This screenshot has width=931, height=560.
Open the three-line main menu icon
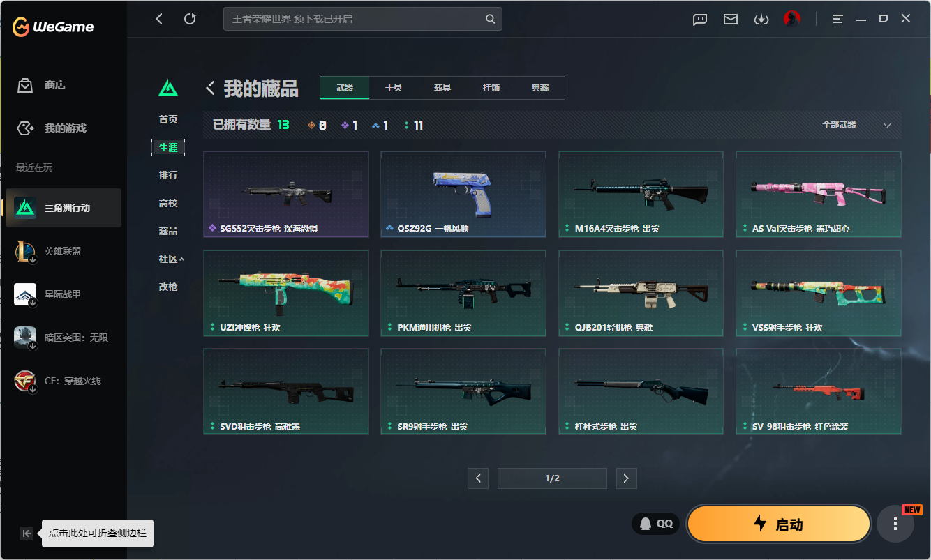click(837, 19)
